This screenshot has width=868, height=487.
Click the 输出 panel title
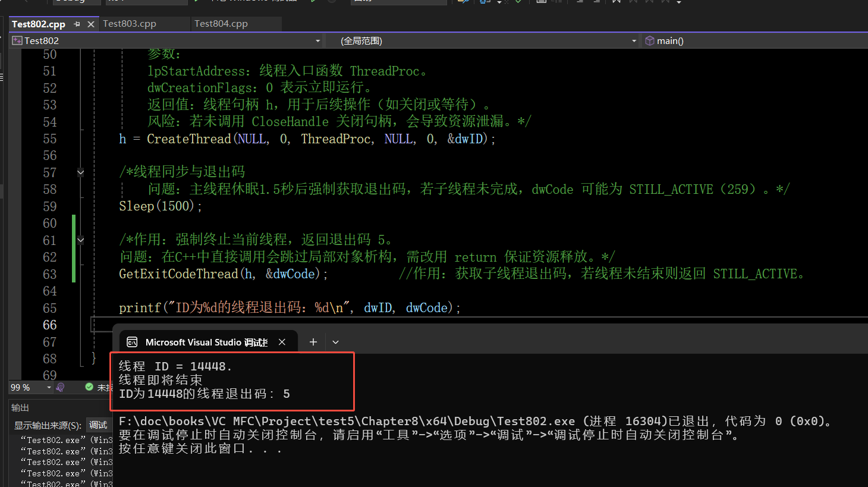(20, 408)
